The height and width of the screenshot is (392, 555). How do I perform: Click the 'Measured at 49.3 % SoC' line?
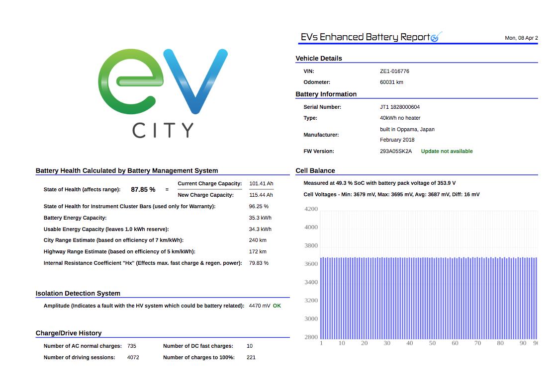[379, 183]
